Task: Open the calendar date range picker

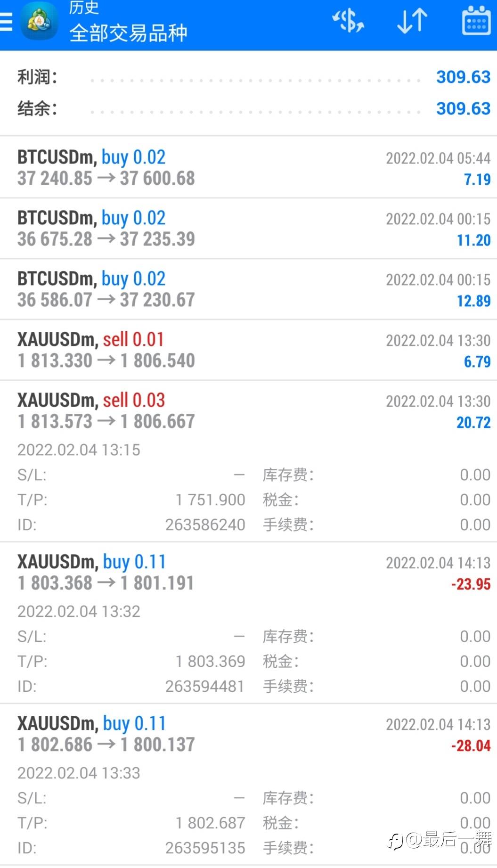Action: (x=476, y=21)
